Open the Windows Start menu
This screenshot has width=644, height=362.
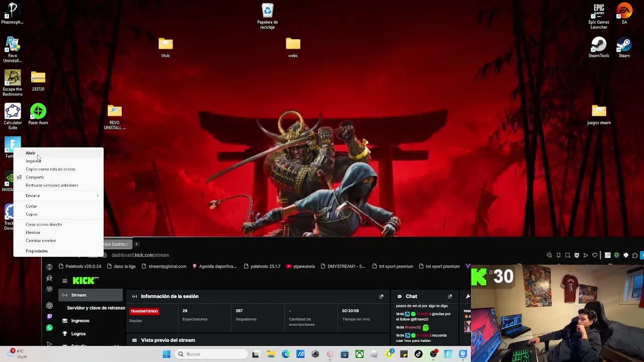(x=167, y=354)
